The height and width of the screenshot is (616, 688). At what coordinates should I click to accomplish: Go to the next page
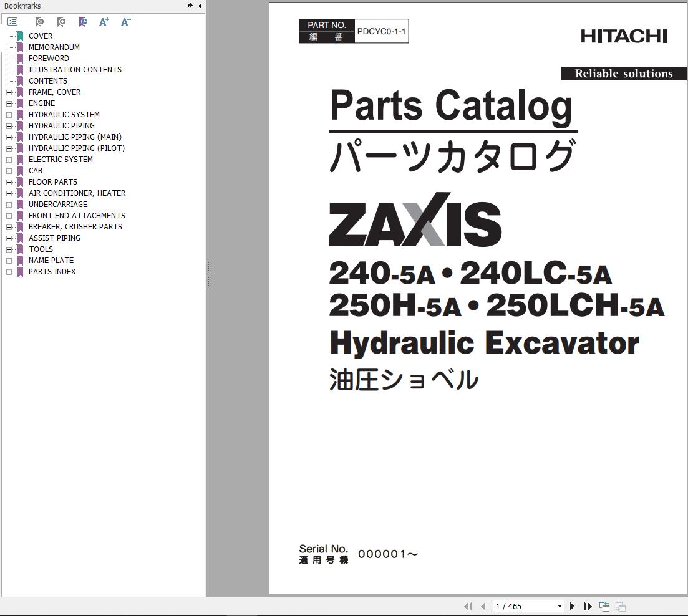572,607
